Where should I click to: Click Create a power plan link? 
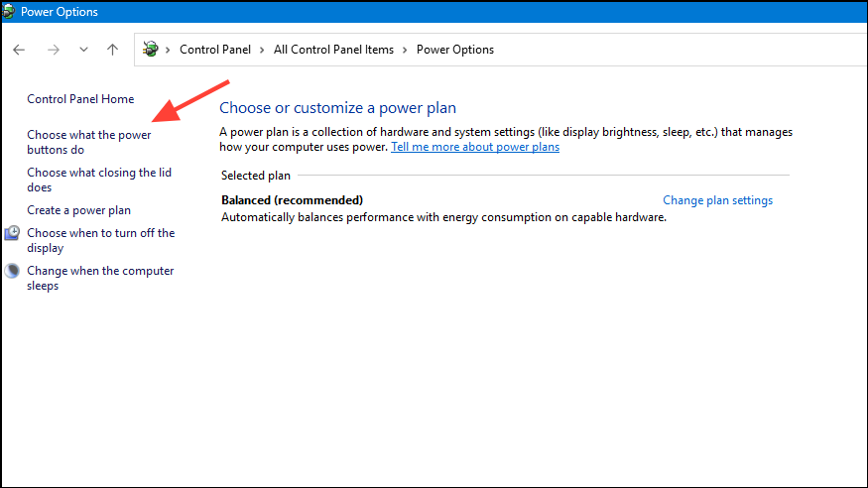click(78, 210)
